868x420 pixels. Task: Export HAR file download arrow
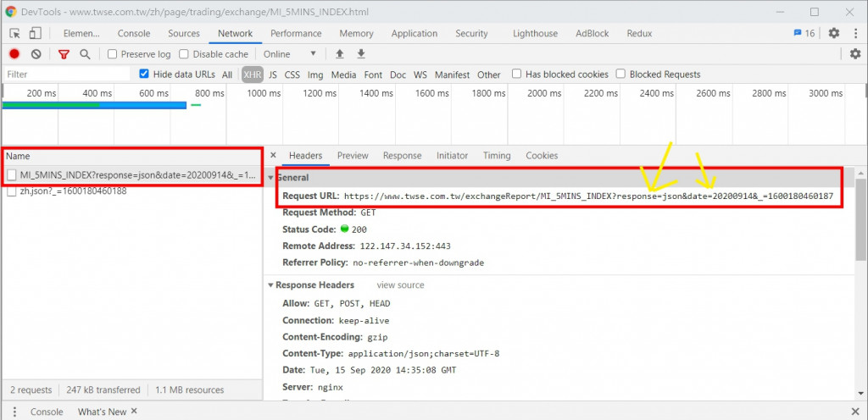click(x=361, y=54)
